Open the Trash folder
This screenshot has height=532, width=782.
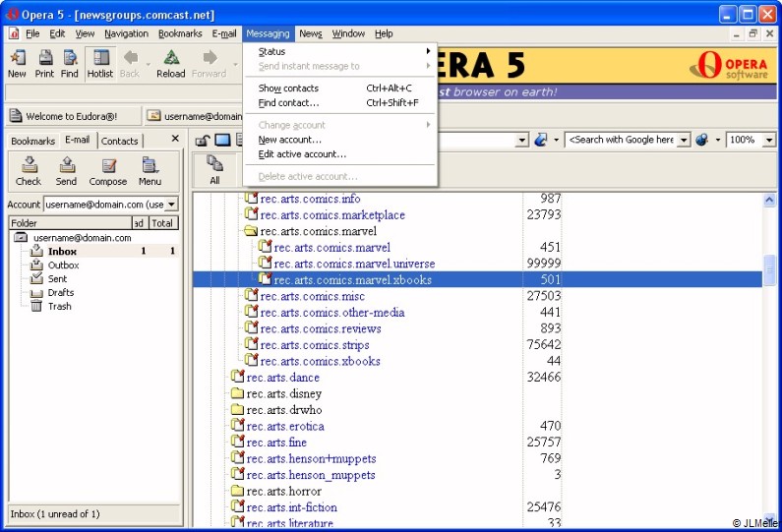tap(59, 306)
